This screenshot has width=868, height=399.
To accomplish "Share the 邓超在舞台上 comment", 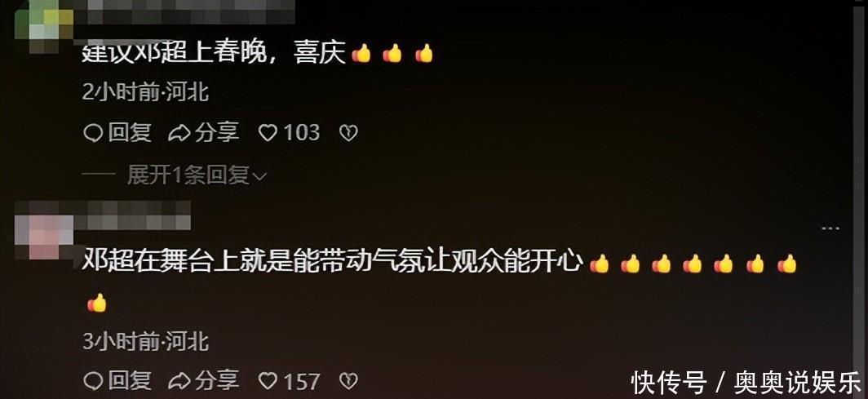I will pos(204,381).
